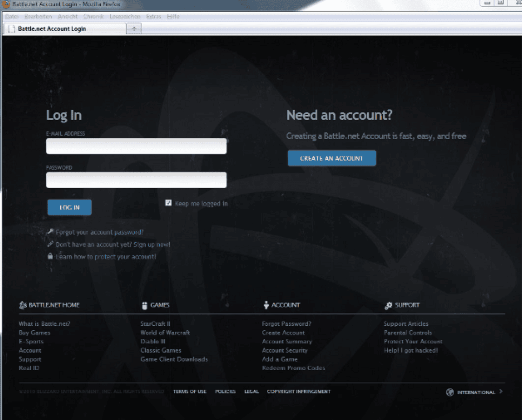
Task: Open the Support Articles link
Action: (x=406, y=324)
